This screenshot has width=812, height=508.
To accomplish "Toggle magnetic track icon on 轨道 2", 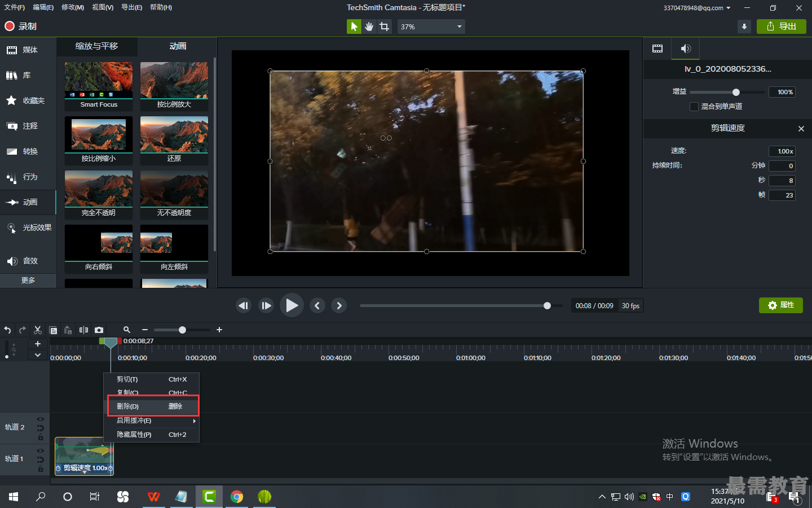I will pyautogui.click(x=41, y=428).
